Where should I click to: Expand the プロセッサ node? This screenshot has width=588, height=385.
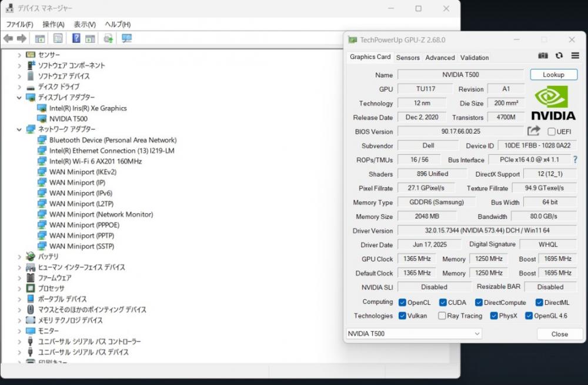(19, 288)
